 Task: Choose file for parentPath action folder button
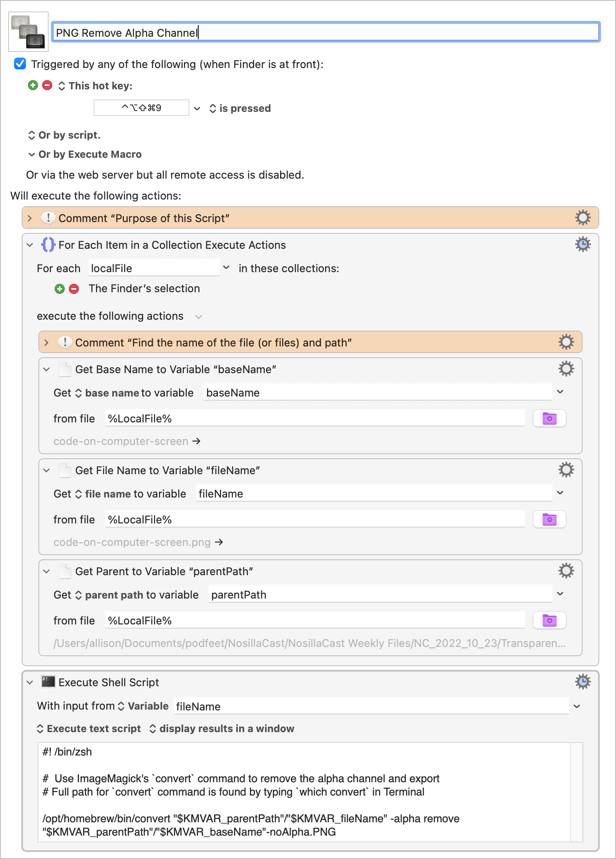[549, 621]
